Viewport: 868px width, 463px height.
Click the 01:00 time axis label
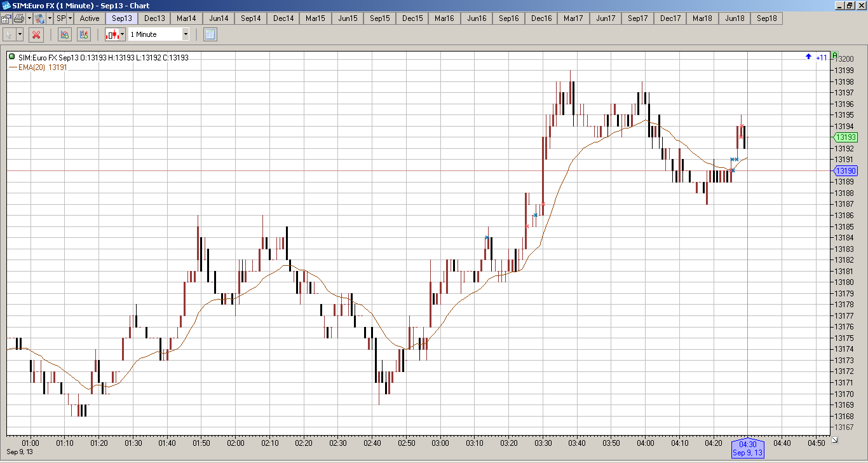(x=31, y=443)
